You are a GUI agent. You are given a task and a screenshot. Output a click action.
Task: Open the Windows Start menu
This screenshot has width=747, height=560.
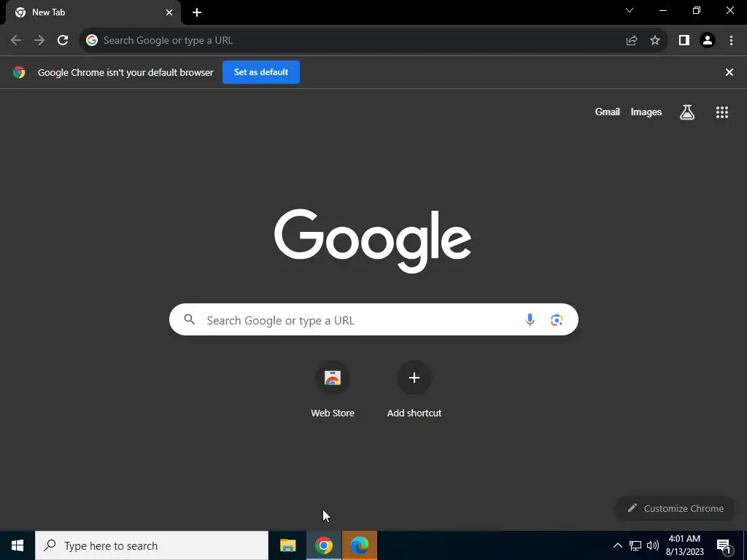click(x=18, y=545)
